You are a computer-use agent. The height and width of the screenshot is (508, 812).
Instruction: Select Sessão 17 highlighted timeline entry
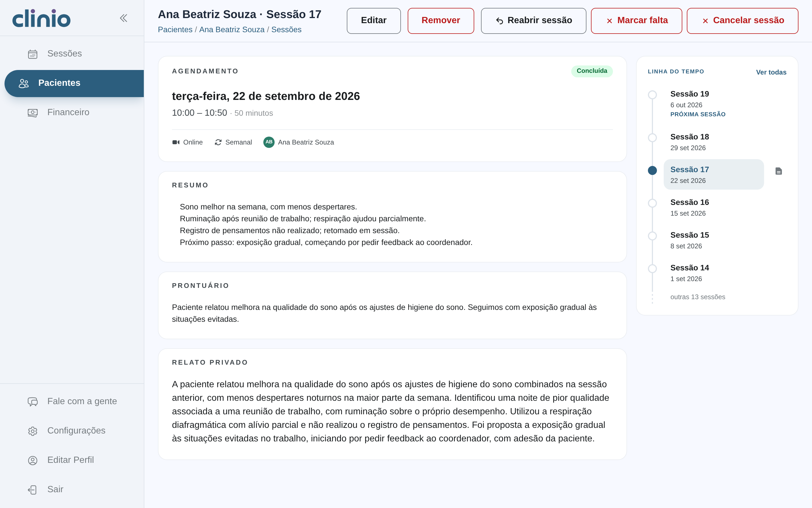[x=714, y=174]
